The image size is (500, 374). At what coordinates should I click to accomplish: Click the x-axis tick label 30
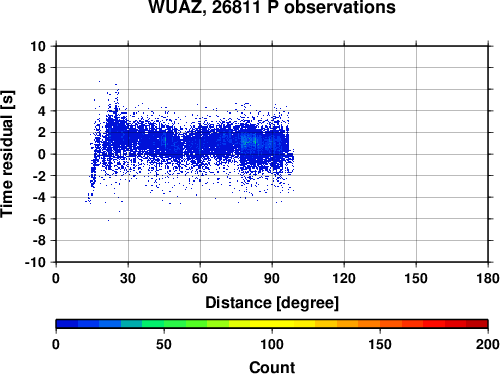pyautogui.click(x=128, y=278)
